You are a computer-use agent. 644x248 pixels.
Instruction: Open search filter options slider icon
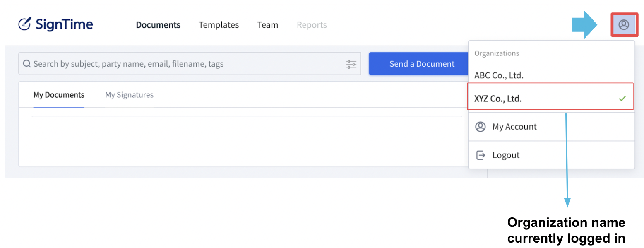[351, 64]
